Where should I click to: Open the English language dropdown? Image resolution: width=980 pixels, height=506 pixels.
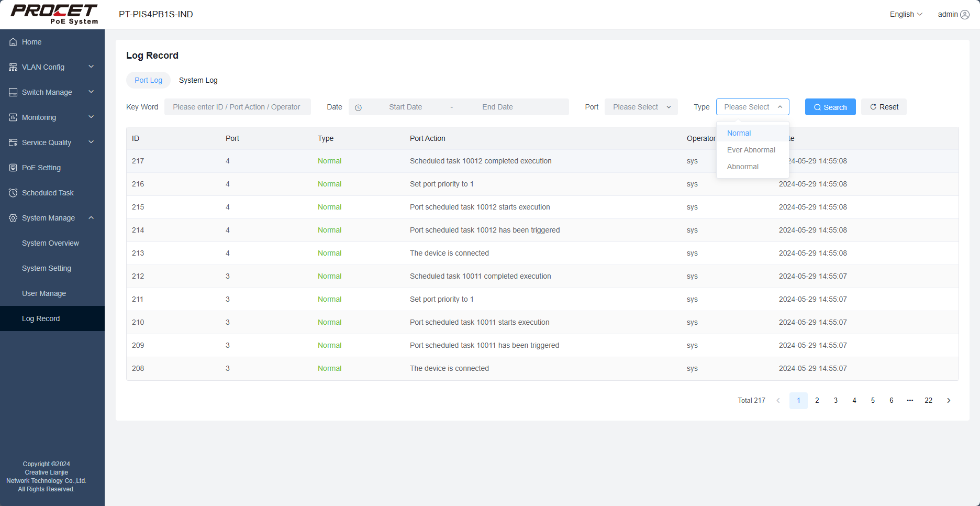(x=906, y=14)
